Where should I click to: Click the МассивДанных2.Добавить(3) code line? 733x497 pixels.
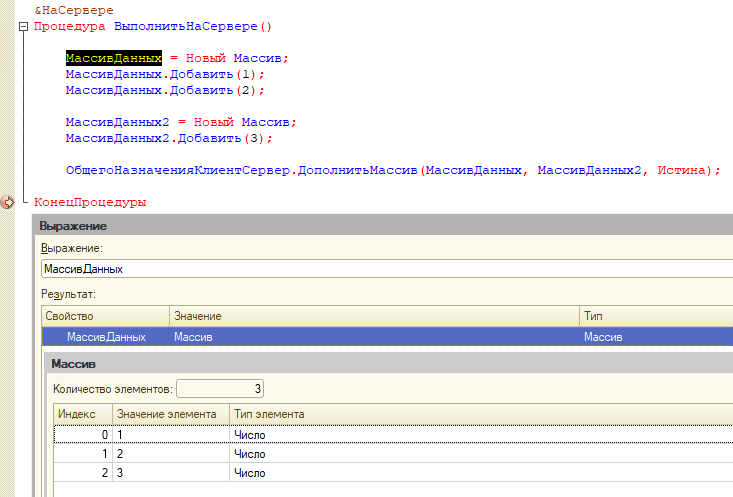pos(168,138)
